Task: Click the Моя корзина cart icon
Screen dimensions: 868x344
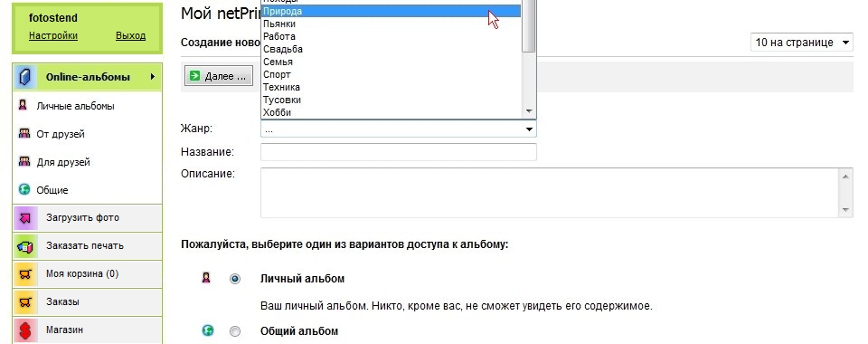Action: [25, 274]
